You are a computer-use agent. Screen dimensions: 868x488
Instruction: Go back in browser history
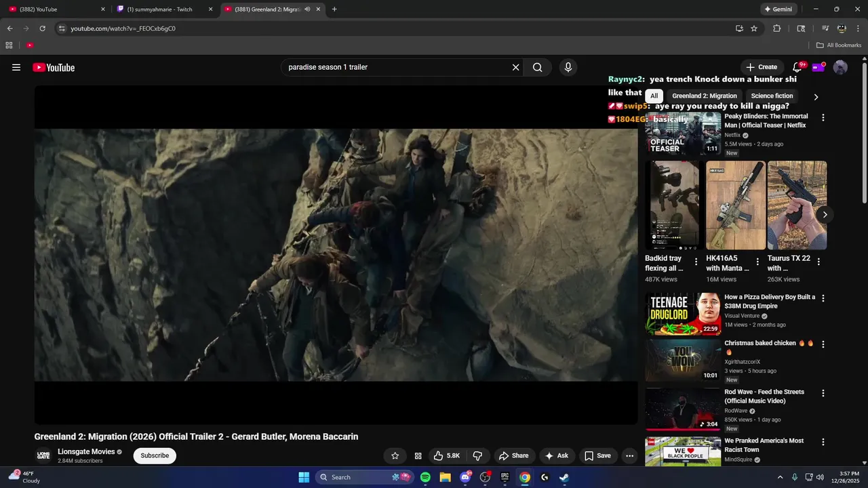[9, 28]
